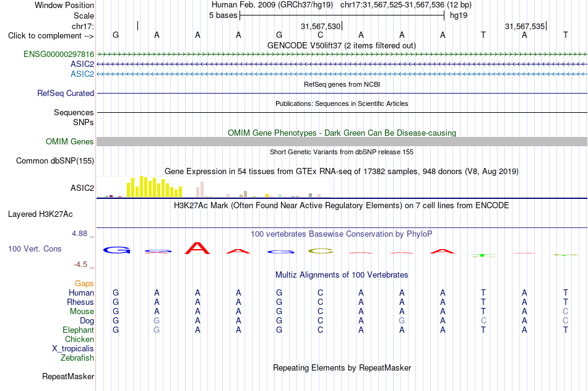Click the olive C in the PhyloP conservation logo
588x391 pixels.
[320, 251]
